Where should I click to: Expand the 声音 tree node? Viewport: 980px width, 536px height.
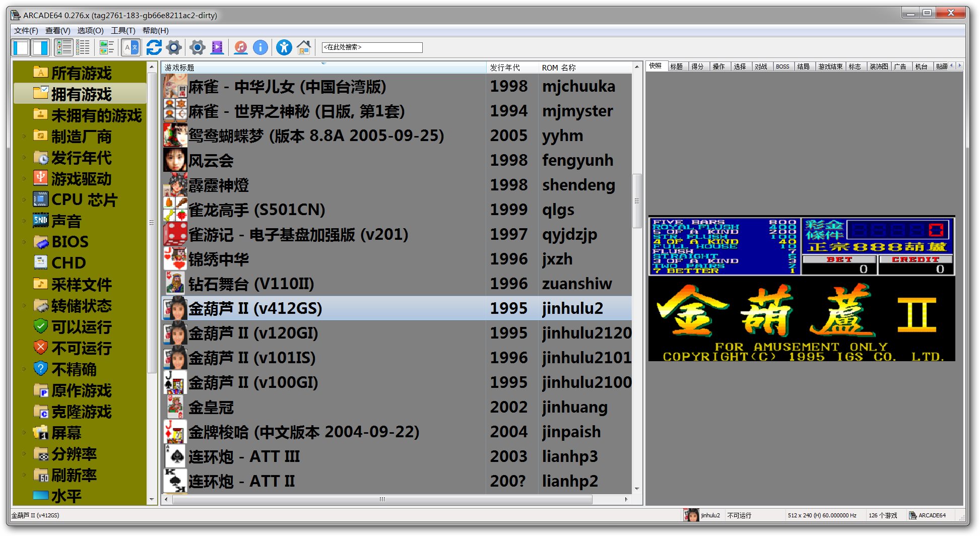pyautogui.click(x=24, y=221)
